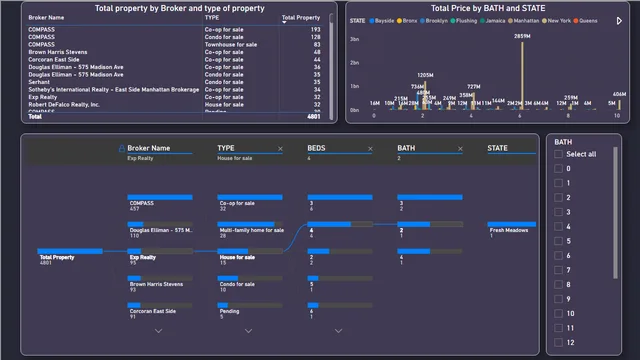The height and width of the screenshot is (360, 640).
Task: Click the BATH slicer scrollbar
Action: pyautogui.click(x=616, y=213)
